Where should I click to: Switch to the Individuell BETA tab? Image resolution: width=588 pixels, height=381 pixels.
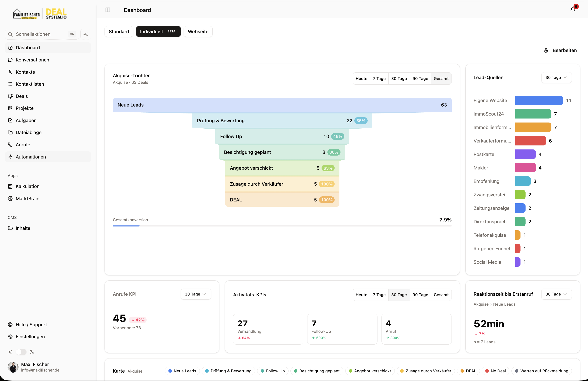(x=158, y=32)
